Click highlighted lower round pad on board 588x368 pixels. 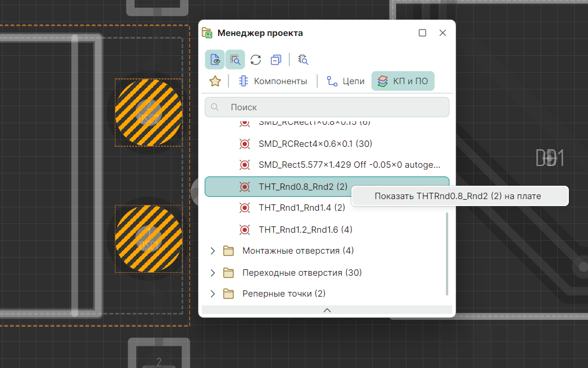pos(149,239)
